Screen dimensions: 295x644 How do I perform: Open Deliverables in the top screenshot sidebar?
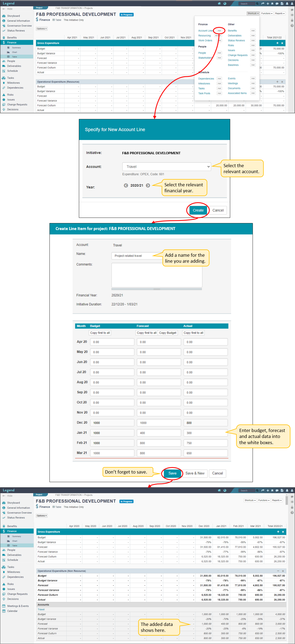[14, 66]
